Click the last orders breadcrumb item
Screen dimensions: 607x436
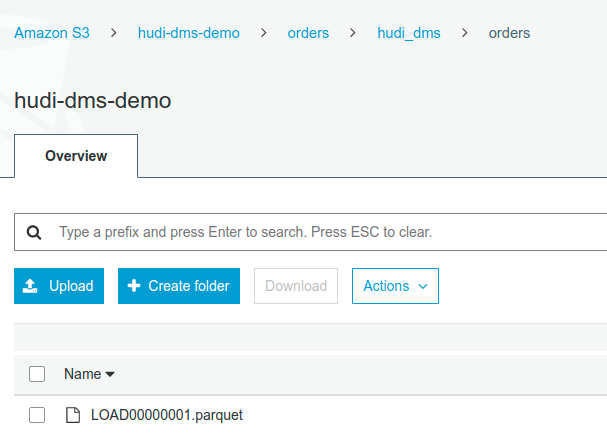[x=509, y=33]
